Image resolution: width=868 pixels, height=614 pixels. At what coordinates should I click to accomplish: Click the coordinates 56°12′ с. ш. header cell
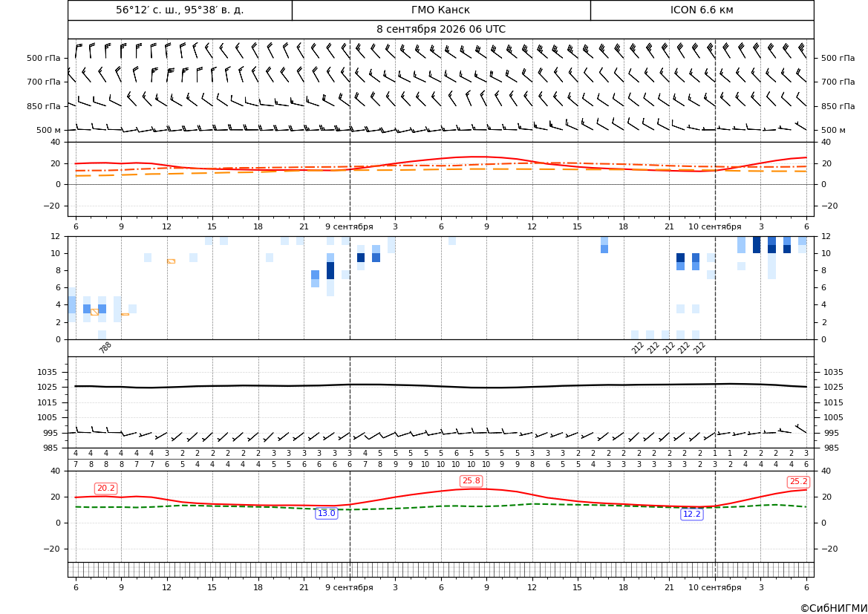180,10
